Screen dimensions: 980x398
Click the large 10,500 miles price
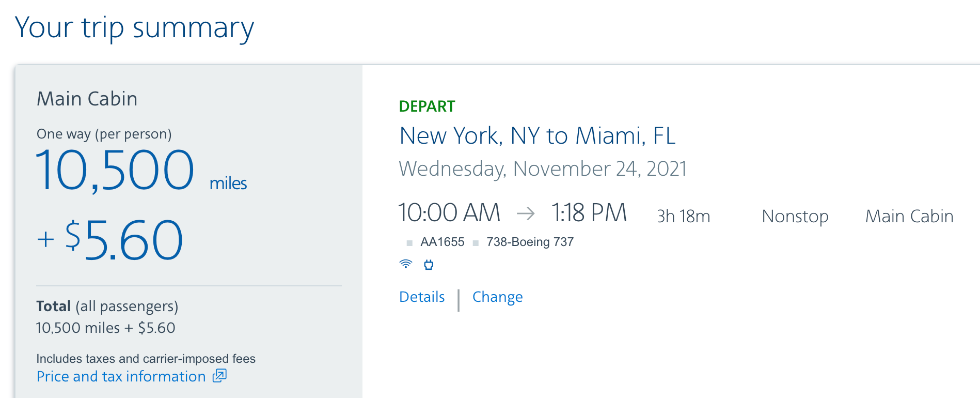point(115,171)
